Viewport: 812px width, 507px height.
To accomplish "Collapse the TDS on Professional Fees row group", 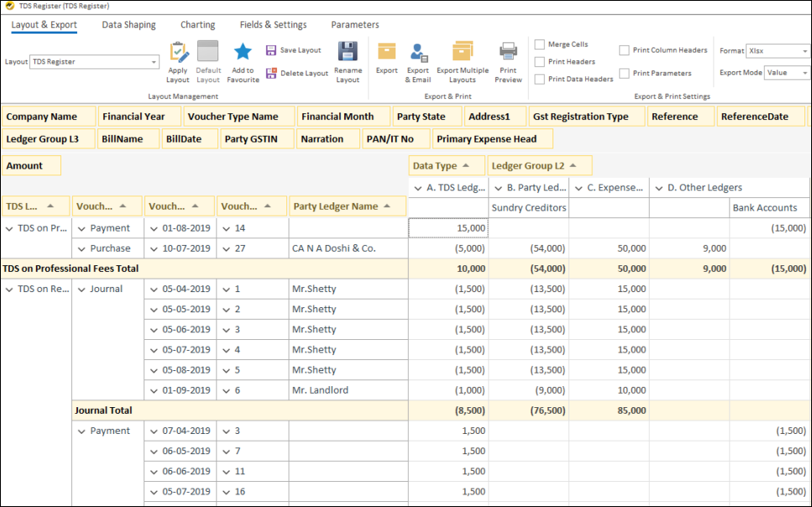I will tap(9, 228).
